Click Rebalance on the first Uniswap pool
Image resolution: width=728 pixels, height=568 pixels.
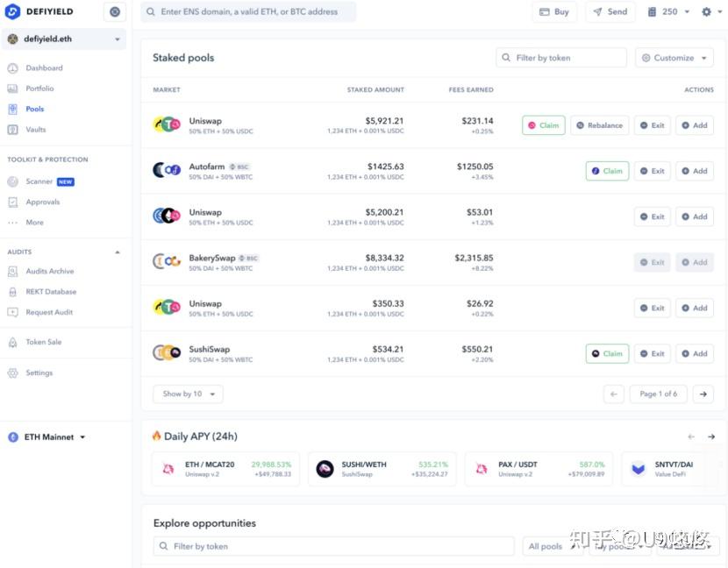(x=599, y=125)
